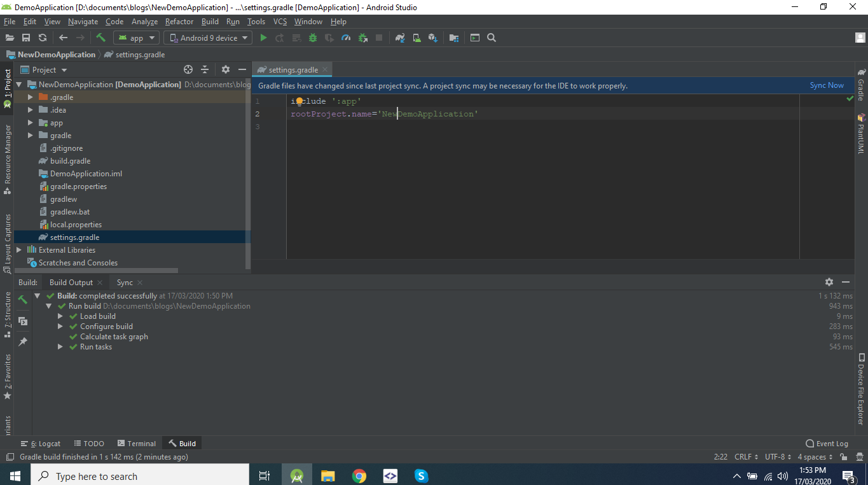Image resolution: width=868 pixels, height=485 pixels.
Task: Sync project with Gradle files icon
Action: 400,38
